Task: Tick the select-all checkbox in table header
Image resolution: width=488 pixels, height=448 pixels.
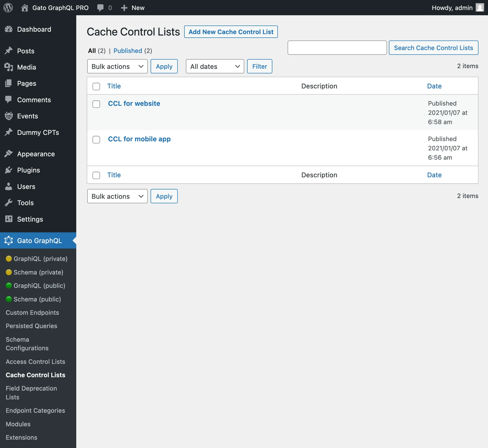Action: [96, 86]
